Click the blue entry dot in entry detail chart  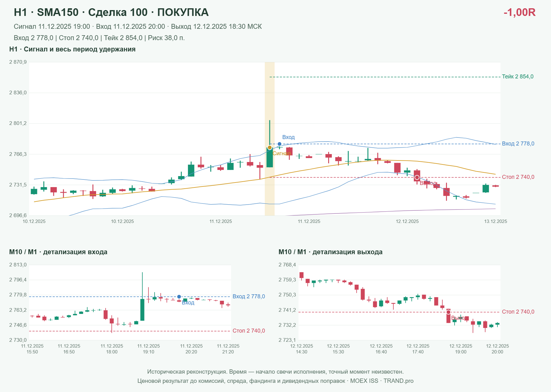tap(179, 297)
